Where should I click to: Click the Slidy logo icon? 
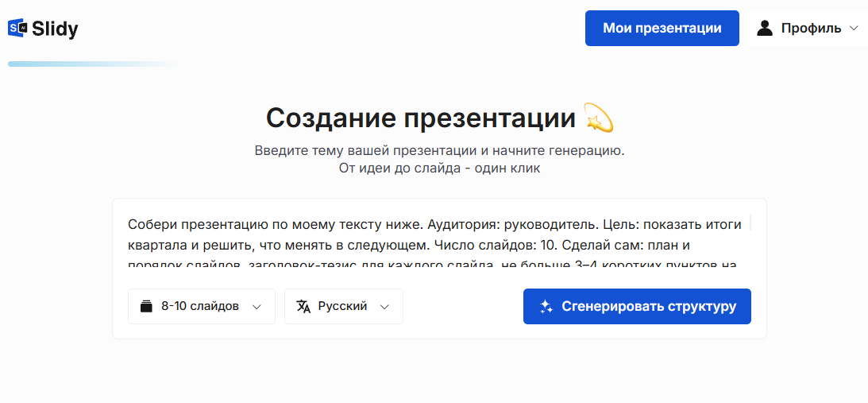(17, 28)
